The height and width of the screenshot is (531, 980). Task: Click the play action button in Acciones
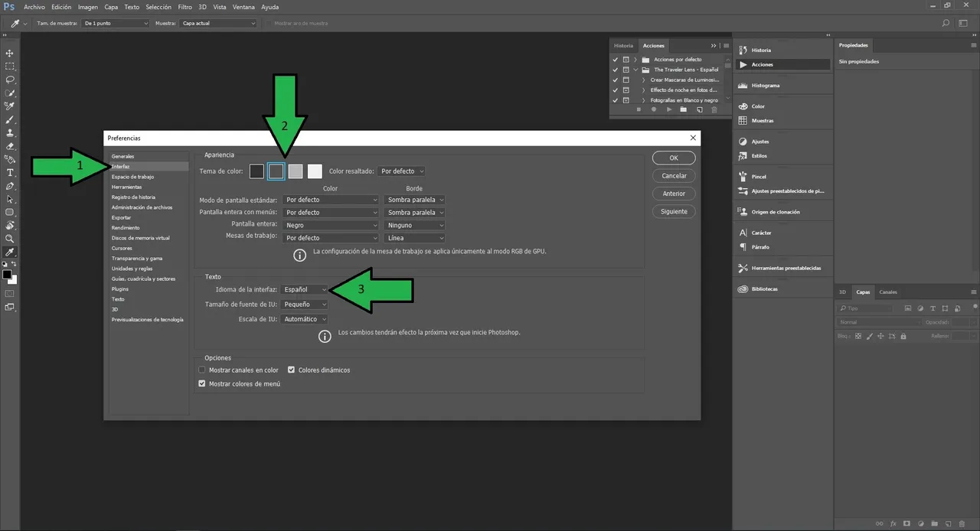pos(669,109)
